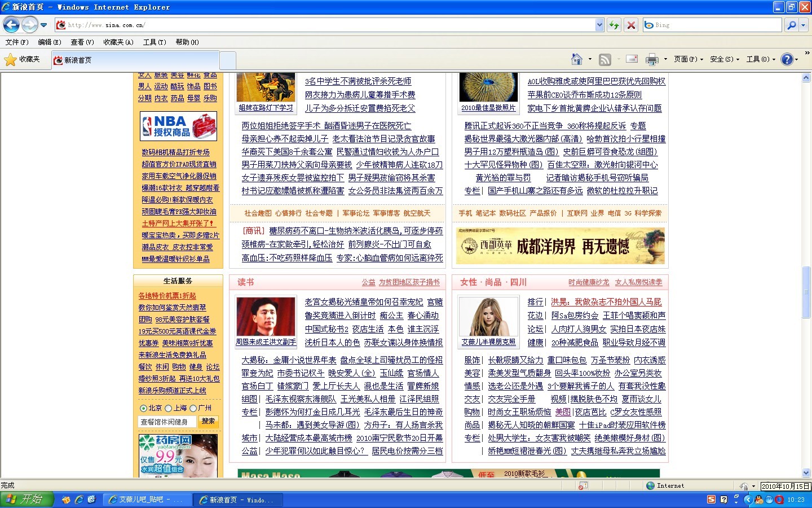Viewport: 812px width, 508px height.
Task: Click the RSS feeds icon
Action: pos(604,59)
